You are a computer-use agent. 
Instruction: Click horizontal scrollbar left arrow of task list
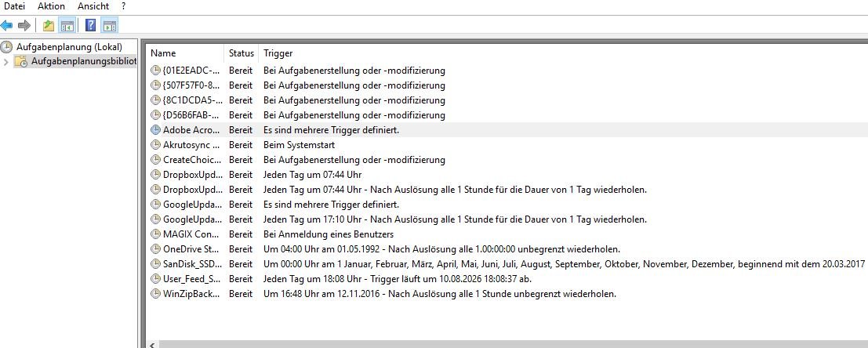tap(153, 344)
